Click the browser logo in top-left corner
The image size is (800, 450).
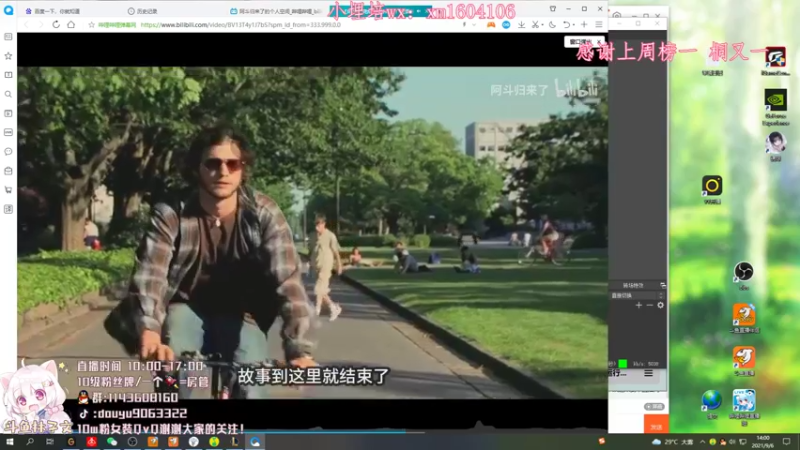tap(8, 10)
